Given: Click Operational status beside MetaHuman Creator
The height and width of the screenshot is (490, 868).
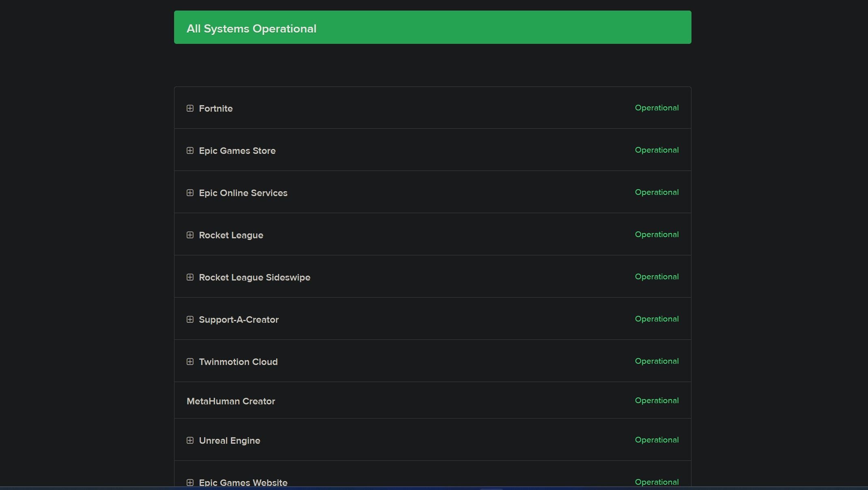Looking at the screenshot, I should (x=656, y=401).
